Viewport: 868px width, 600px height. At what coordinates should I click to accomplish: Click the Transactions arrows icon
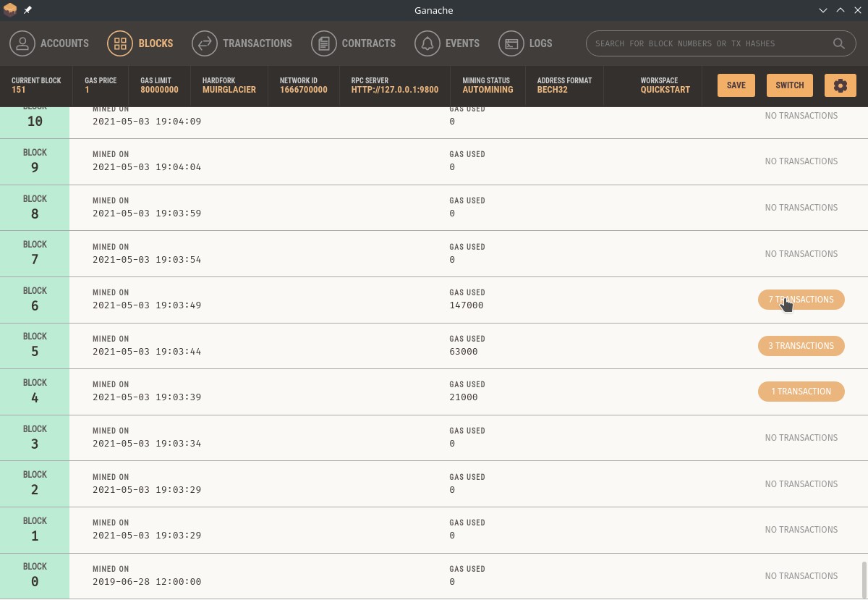tap(205, 43)
